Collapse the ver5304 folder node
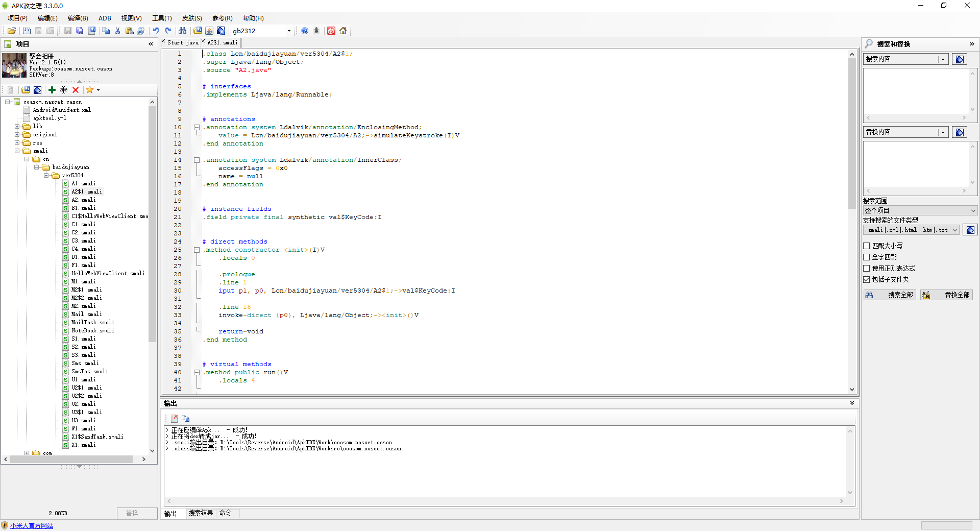The width and height of the screenshot is (980, 531). tap(46, 175)
